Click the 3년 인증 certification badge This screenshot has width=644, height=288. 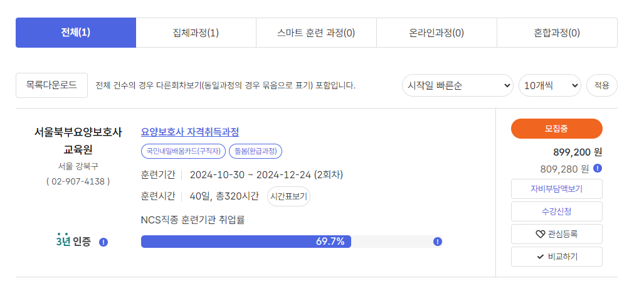click(73, 240)
